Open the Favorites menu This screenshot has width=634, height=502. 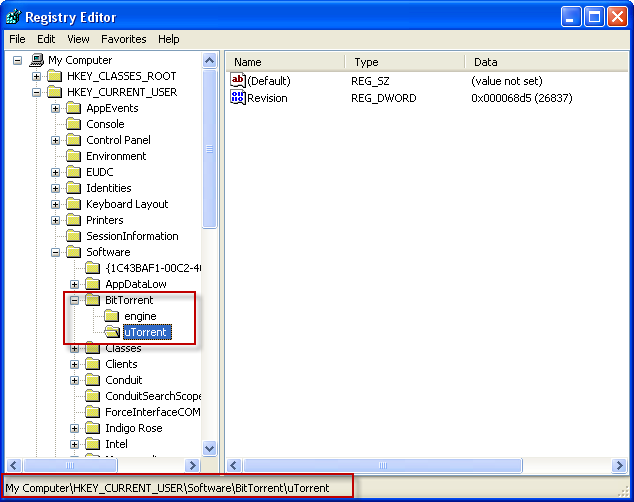coord(124,39)
